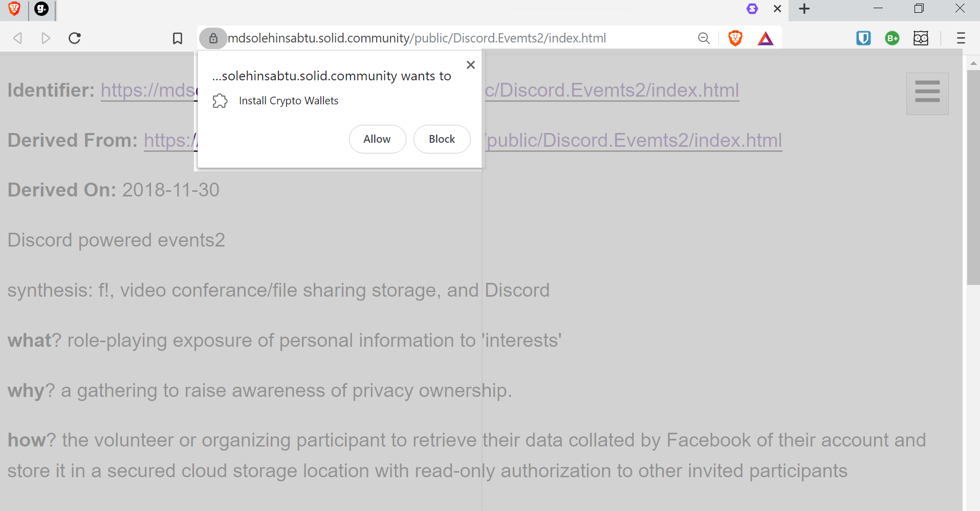Restore down the browser window
980x511 pixels.
pyautogui.click(x=919, y=9)
